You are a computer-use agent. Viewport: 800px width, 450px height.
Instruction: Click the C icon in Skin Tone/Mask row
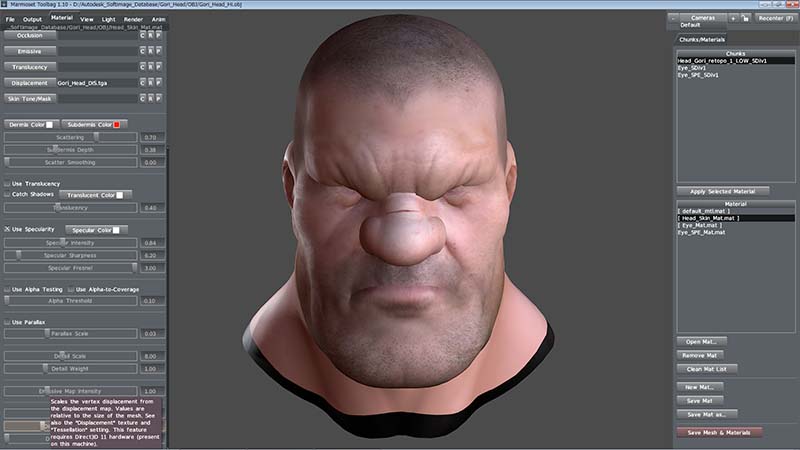click(142, 98)
